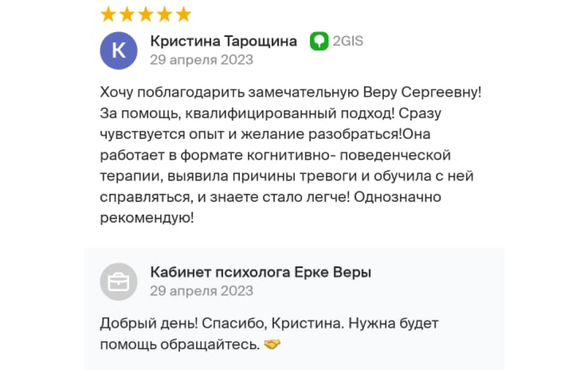The image size is (588, 370).
Task: Open Кабинет психолога Ерке Веры profile
Action: click(261, 272)
